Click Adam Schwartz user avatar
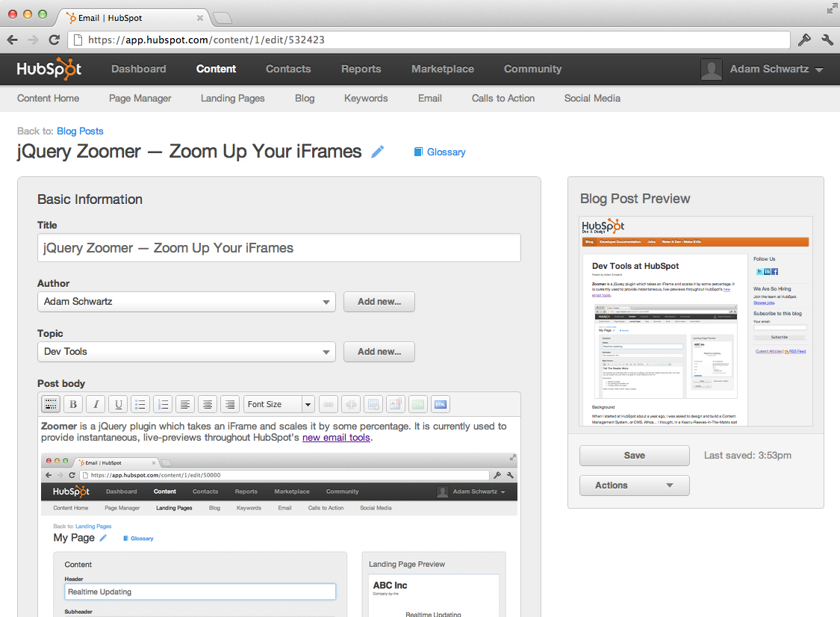Image resolution: width=840 pixels, height=617 pixels. click(x=712, y=69)
